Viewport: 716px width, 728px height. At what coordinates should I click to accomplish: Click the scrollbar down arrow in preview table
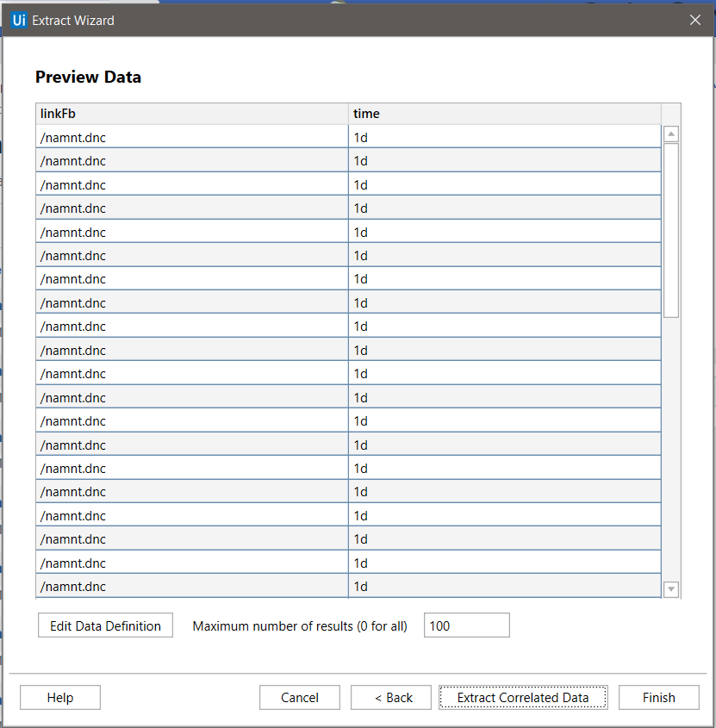[x=671, y=589]
